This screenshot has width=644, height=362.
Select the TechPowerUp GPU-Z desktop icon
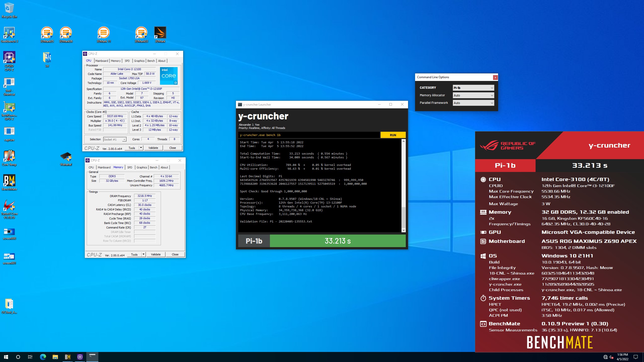coord(9,111)
